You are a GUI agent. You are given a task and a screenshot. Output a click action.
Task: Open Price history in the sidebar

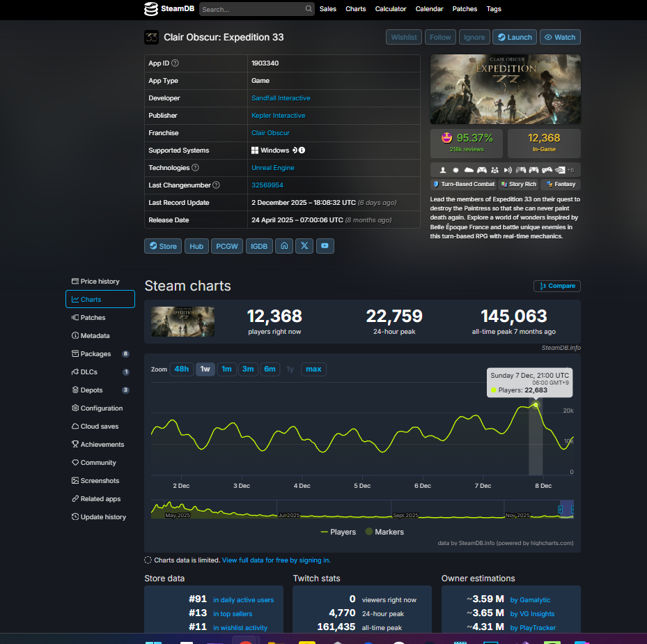point(100,281)
